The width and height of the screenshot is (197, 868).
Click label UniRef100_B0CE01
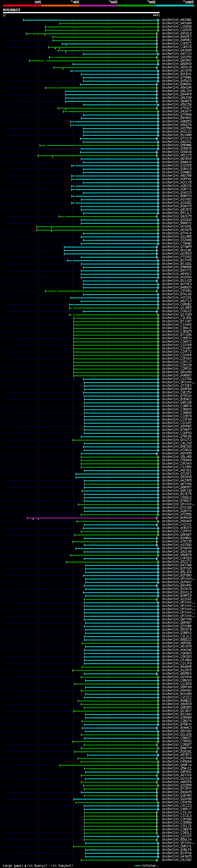176,74
